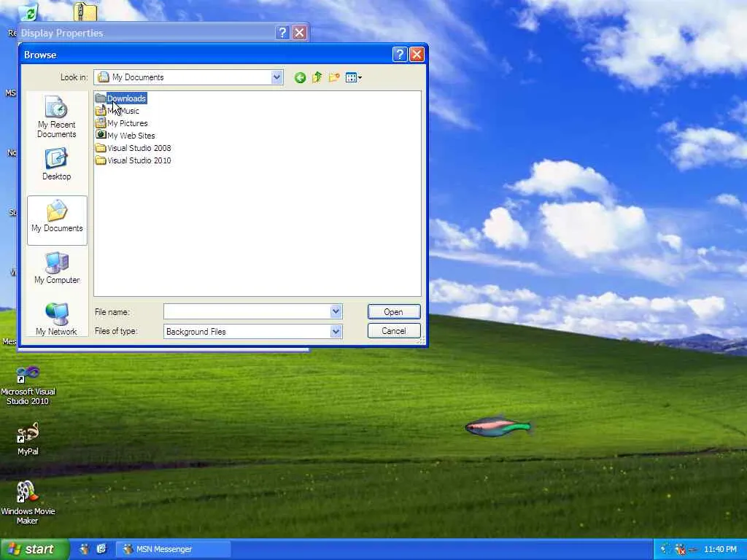Select Microsoft Visual Studio 2010 desktop shortcut

point(28,385)
